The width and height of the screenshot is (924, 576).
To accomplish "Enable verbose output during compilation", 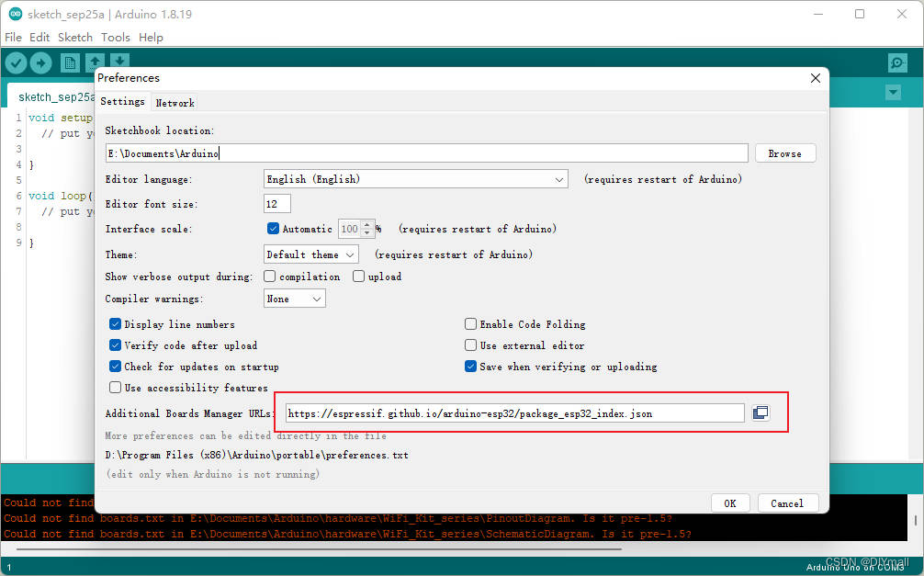I will [270, 276].
